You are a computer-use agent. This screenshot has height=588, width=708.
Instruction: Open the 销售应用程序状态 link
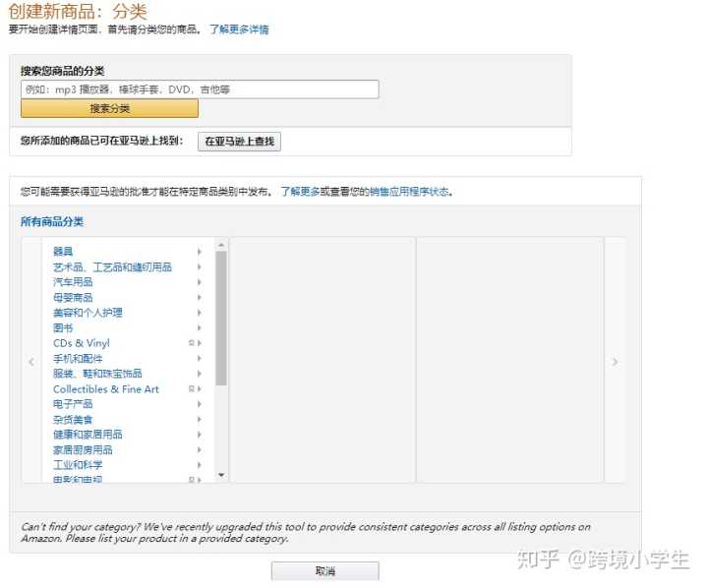coord(409,192)
